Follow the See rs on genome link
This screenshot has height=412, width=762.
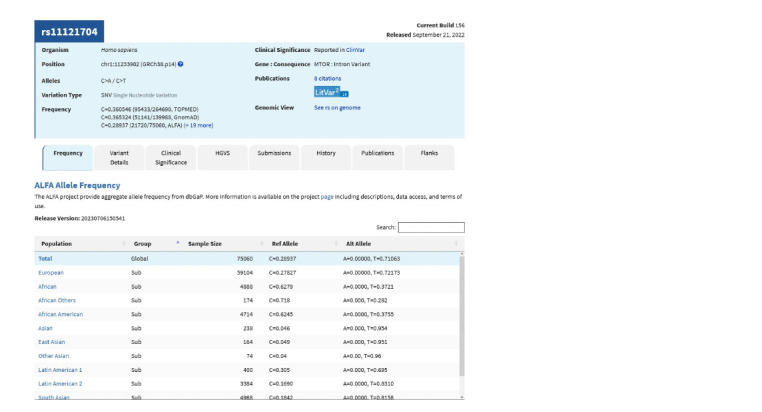point(337,108)
